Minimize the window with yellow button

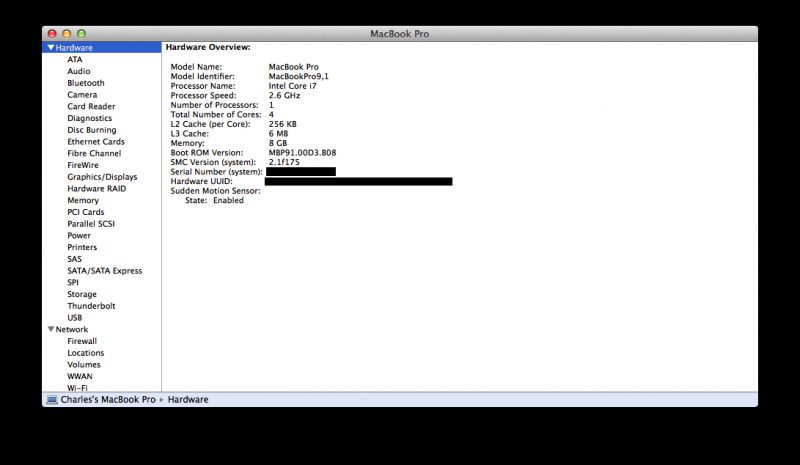(x=66, y=34)
